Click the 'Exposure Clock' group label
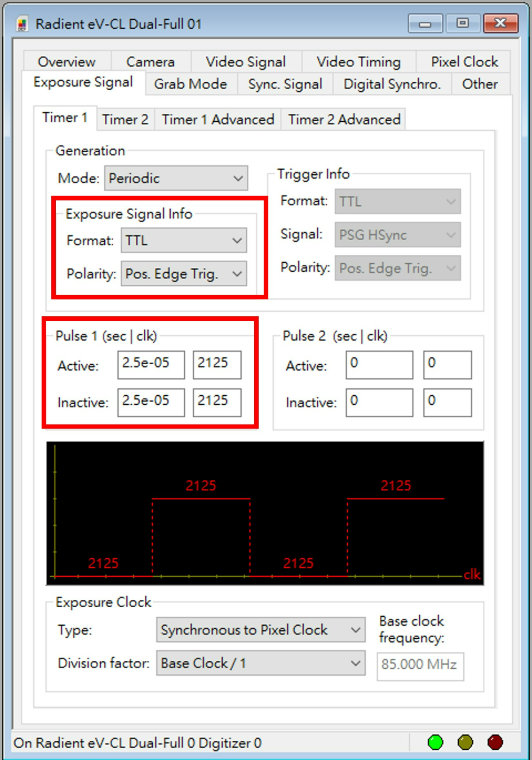 (x=104, y=602)
